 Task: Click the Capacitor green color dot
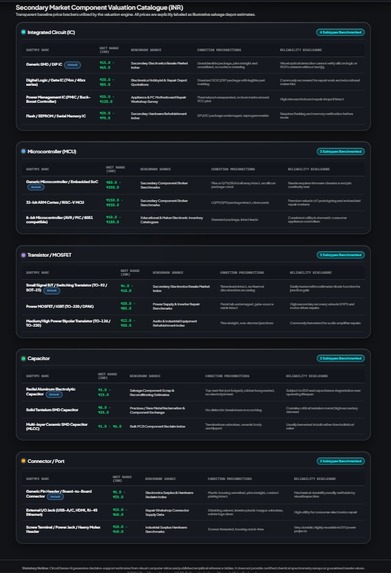(23, 358)
